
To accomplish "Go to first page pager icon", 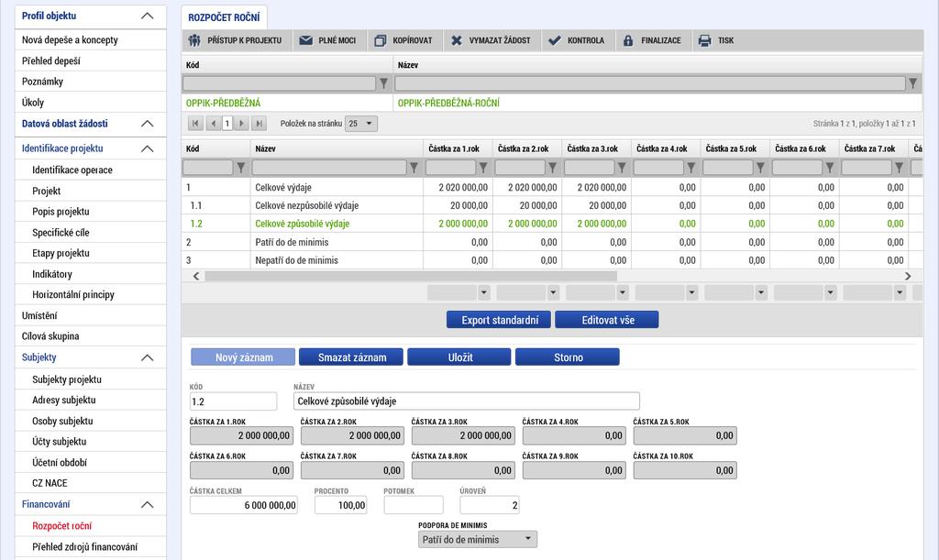I will [x=195, y=123].
